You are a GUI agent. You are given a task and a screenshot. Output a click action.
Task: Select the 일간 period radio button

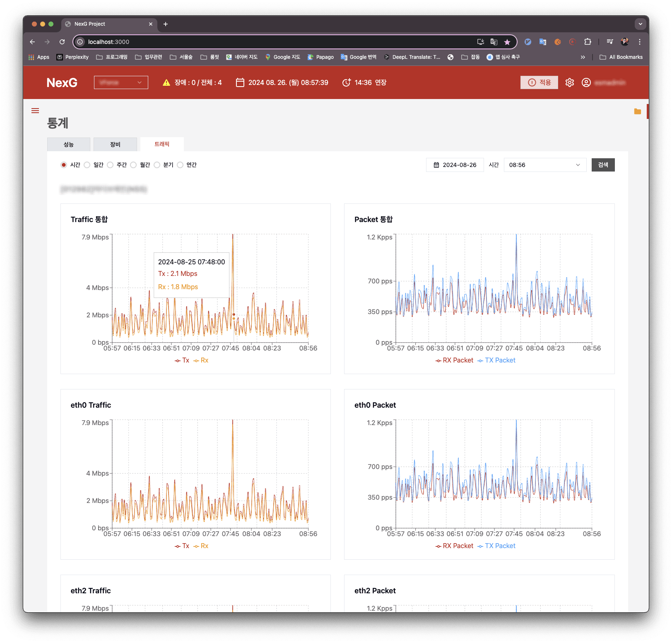coord(87,165)
